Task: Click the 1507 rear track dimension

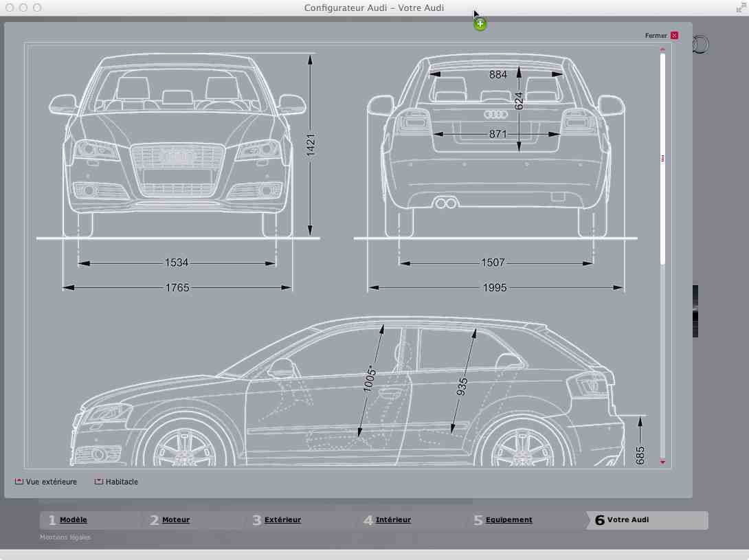Action: [x=493, y=262]
